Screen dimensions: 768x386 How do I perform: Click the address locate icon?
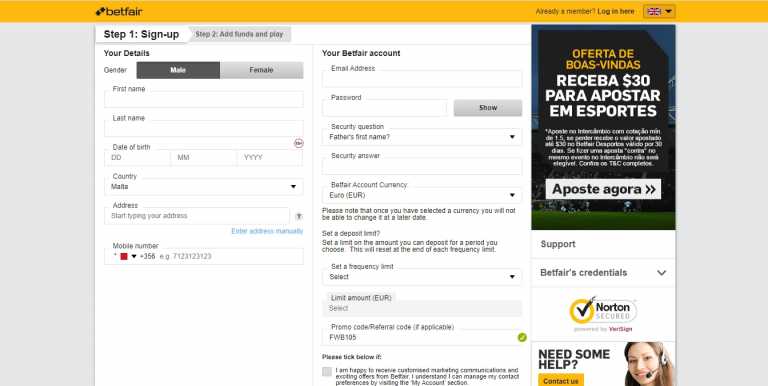tap(299, 216)
